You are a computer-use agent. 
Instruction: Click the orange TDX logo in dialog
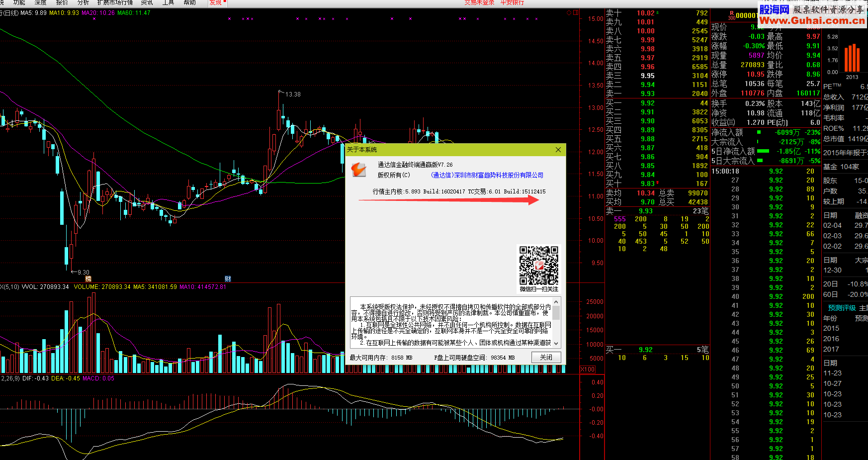point(358,170)
